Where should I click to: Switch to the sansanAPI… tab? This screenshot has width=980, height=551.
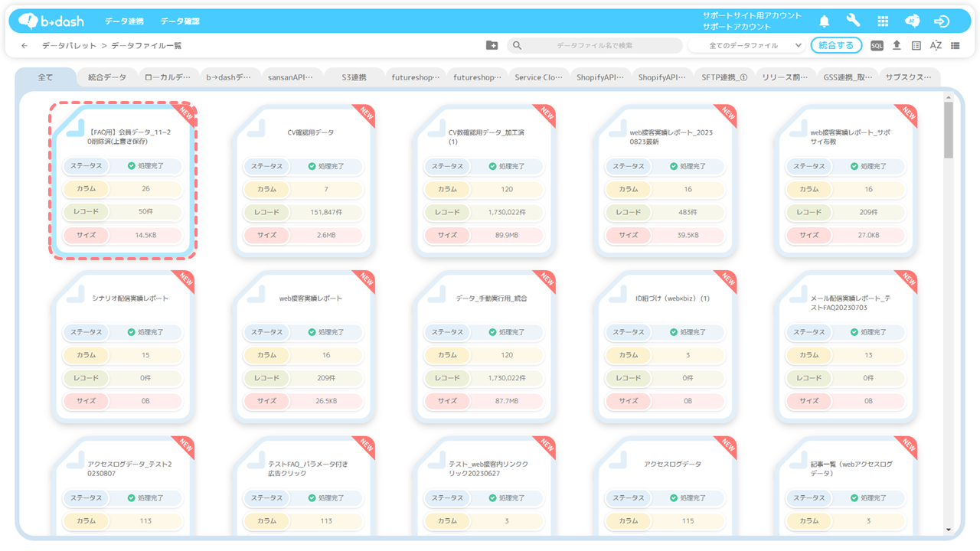coord(291,77)
